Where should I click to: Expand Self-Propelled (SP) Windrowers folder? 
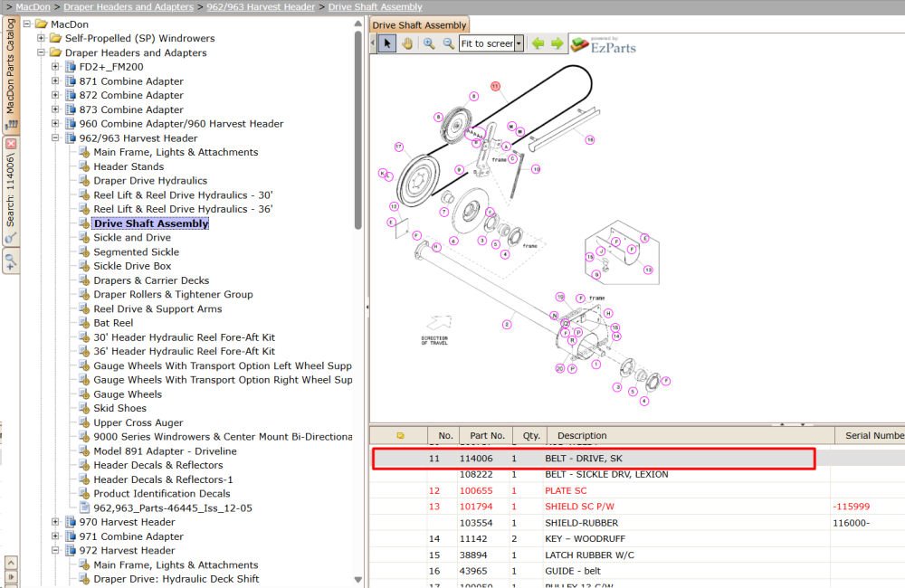(41, 38)
